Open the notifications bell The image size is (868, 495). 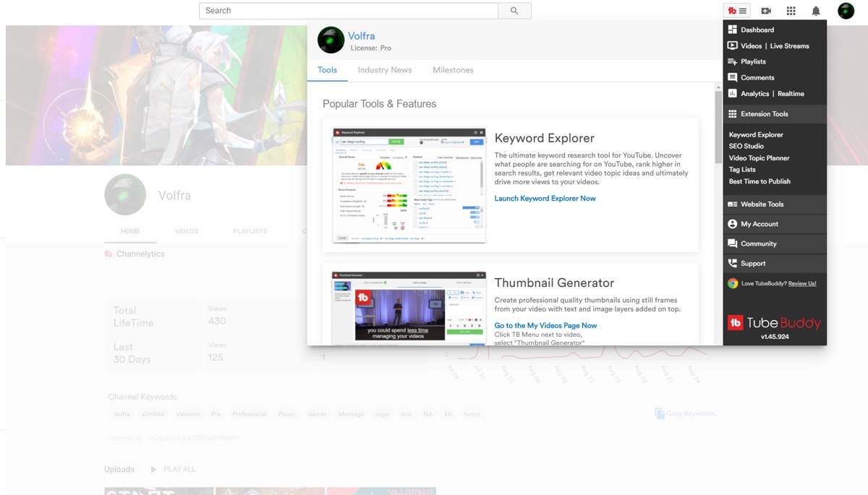[x=816, y=11]
